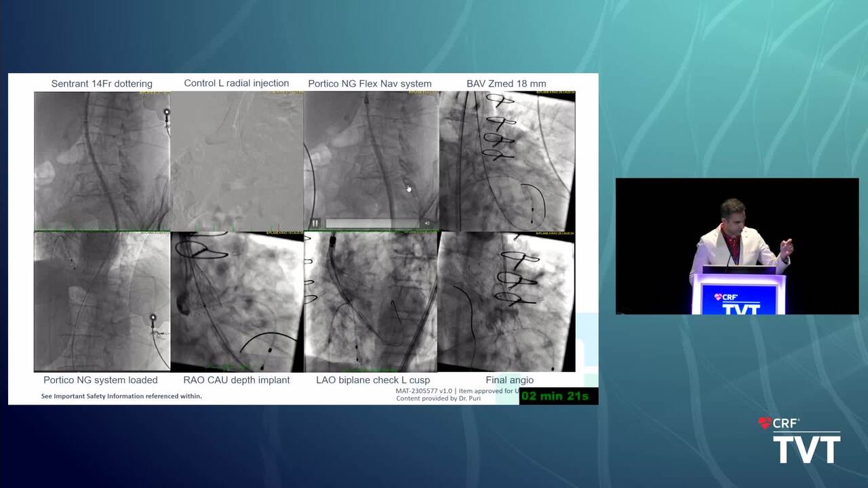Viewport: 868px width, 488px height.
Task: Click the MAT-2305577 v1.0 approval text
Action: pyautogui.click(x=458, y=390)
